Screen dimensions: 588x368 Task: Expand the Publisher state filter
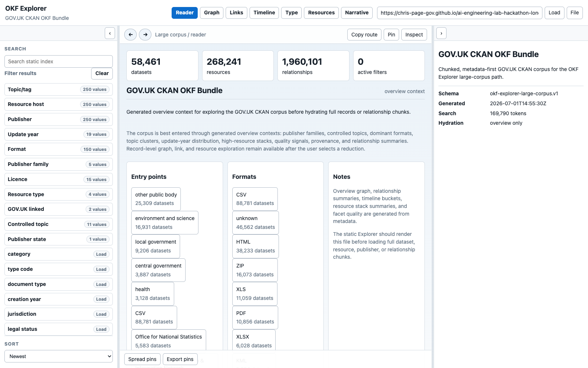[58, 239]
